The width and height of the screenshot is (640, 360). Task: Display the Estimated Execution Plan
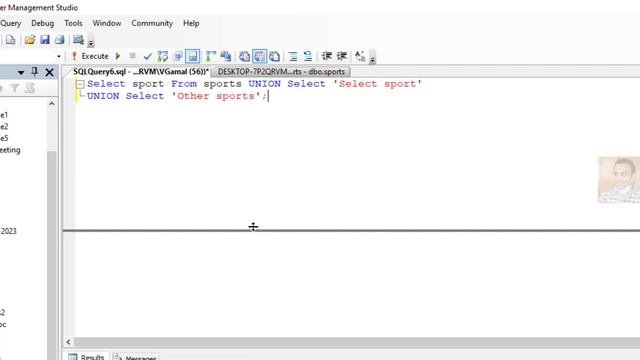[163, 56]
